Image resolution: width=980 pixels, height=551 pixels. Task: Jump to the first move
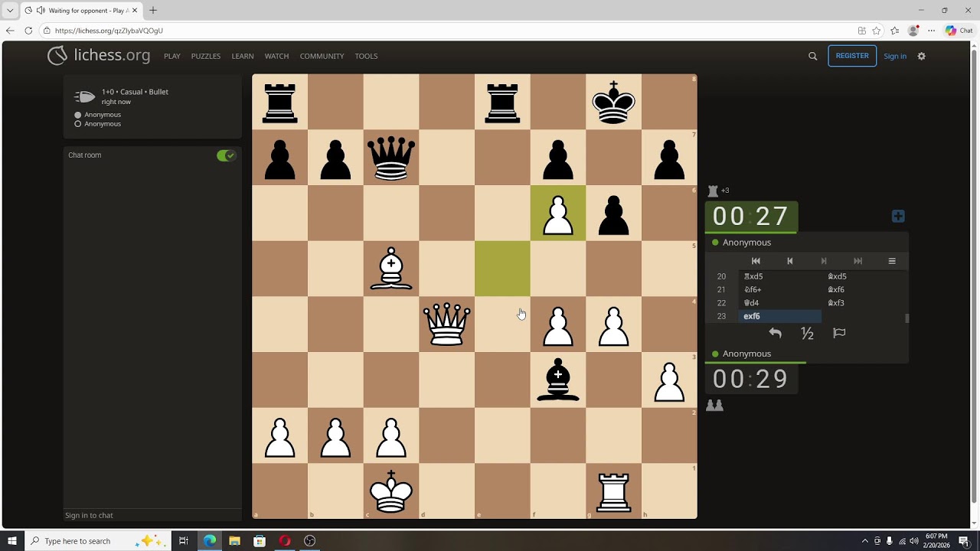756,261
